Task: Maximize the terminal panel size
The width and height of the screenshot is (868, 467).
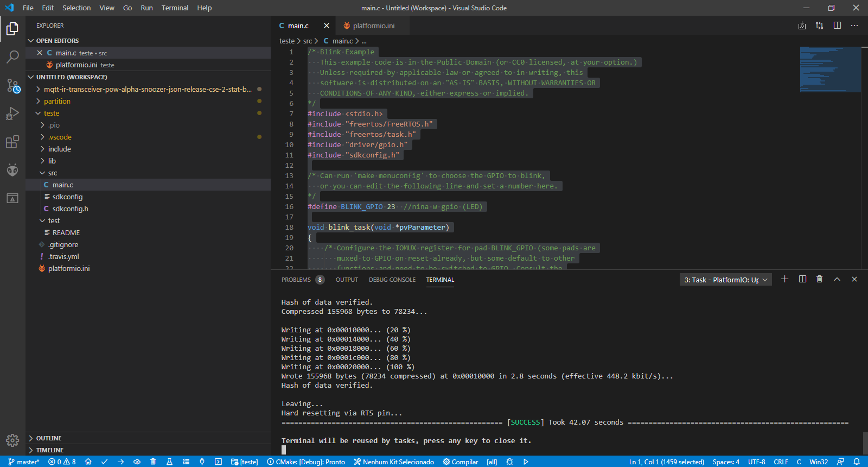Action: click(x=837, y=279)
